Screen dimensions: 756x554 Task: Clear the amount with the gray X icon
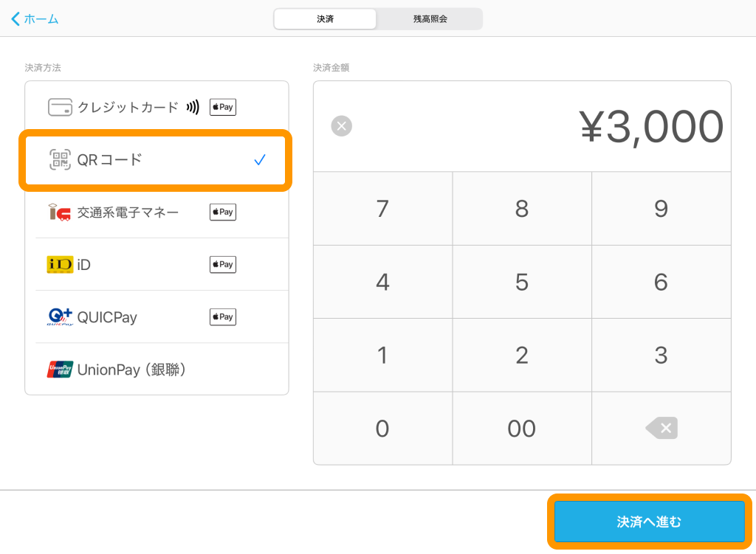click(x=341, y=126)
